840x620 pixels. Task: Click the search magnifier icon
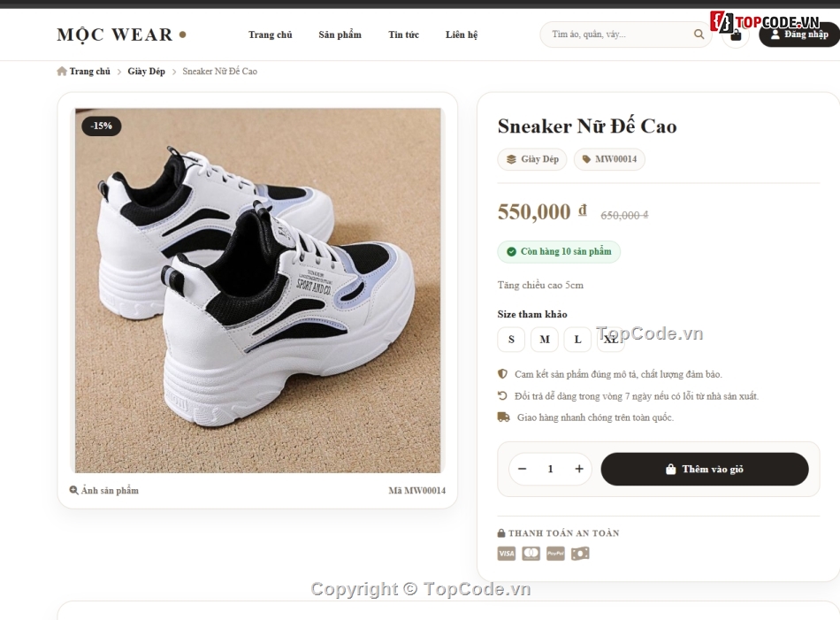[699, 34]
